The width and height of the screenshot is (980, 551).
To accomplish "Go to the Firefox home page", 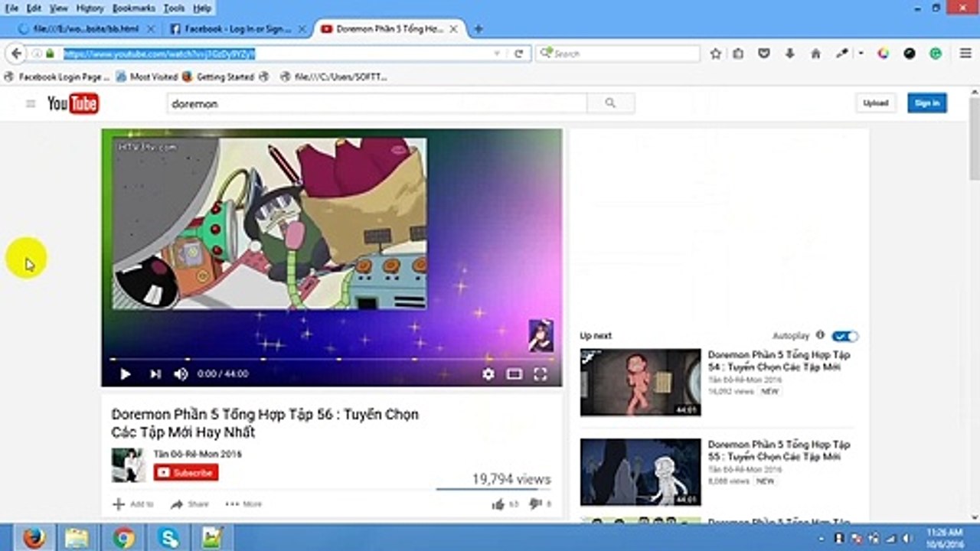I will point(815,54).
